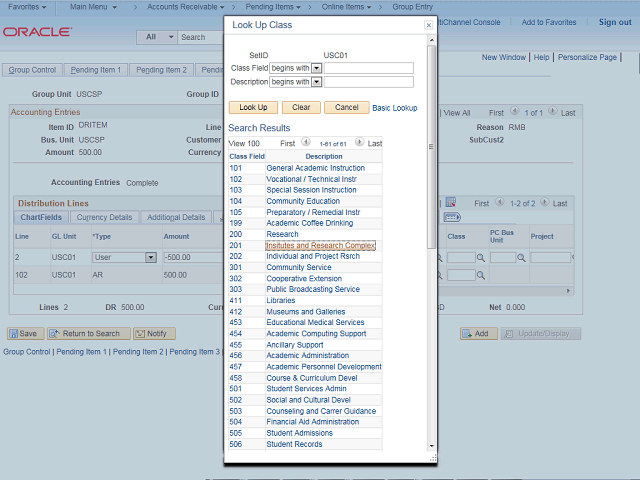Switch to Basic Lookup
The image size is (640, 480).
point(395,108)
